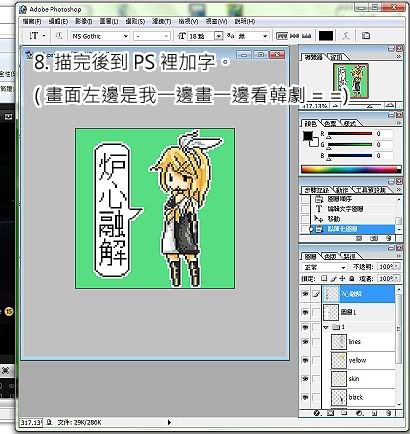Click the create new layer icon
The height and width of the screenshot is (434, 410).
pyautogui.click(x=374, y=413)
